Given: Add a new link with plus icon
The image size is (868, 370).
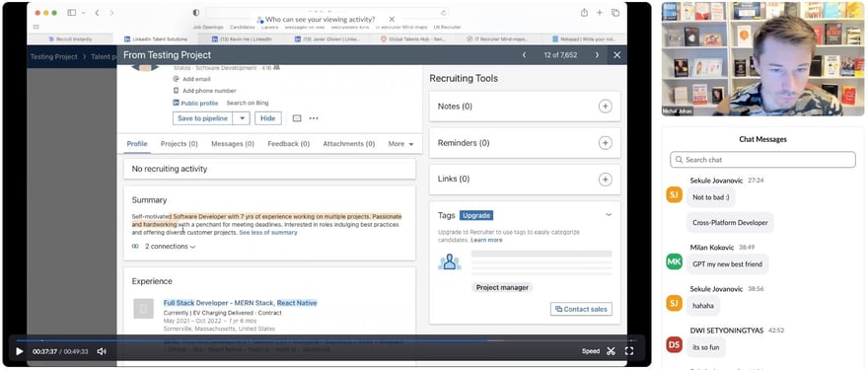Looking at the screenshot, I should (x=605, y=180).
